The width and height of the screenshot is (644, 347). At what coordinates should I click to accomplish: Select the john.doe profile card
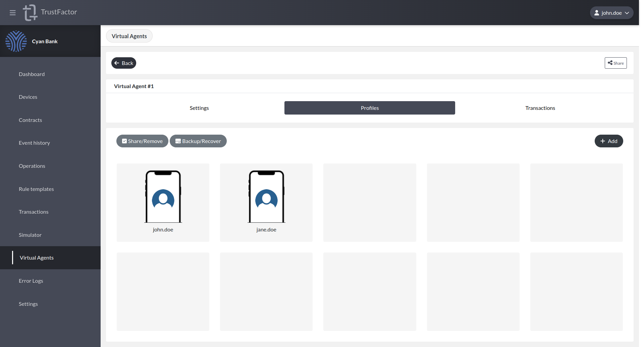[163, 202]
